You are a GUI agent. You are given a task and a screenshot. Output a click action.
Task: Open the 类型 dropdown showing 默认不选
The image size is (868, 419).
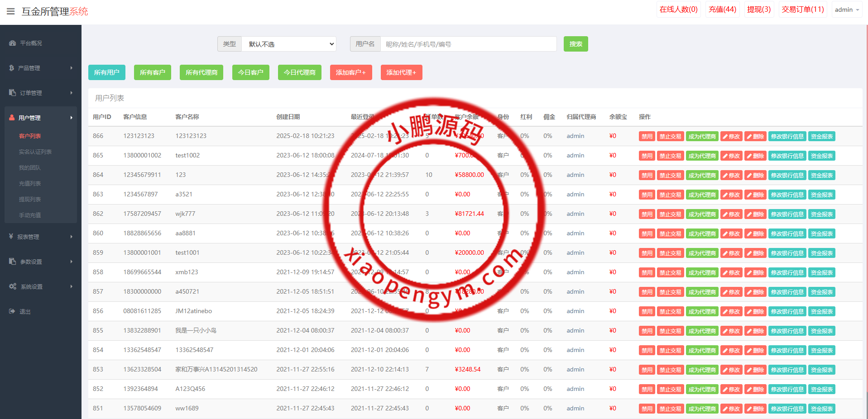tap(289, 44)
